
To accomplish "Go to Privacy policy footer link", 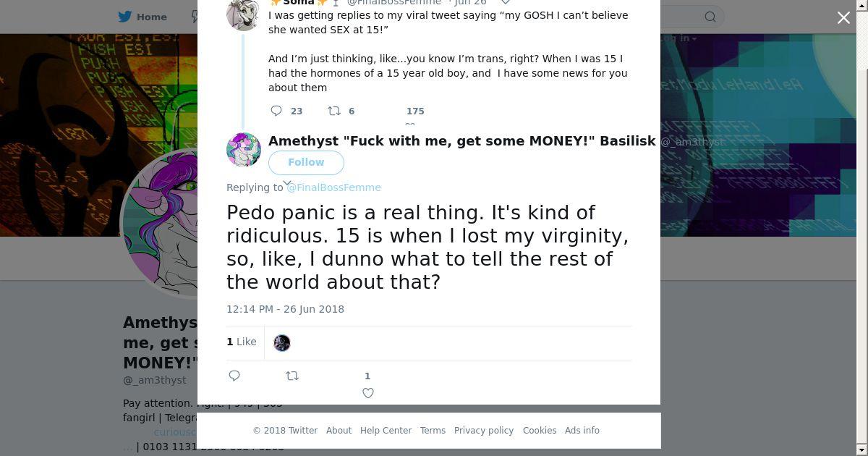I will pyautogui.click(x=483, y=430).
